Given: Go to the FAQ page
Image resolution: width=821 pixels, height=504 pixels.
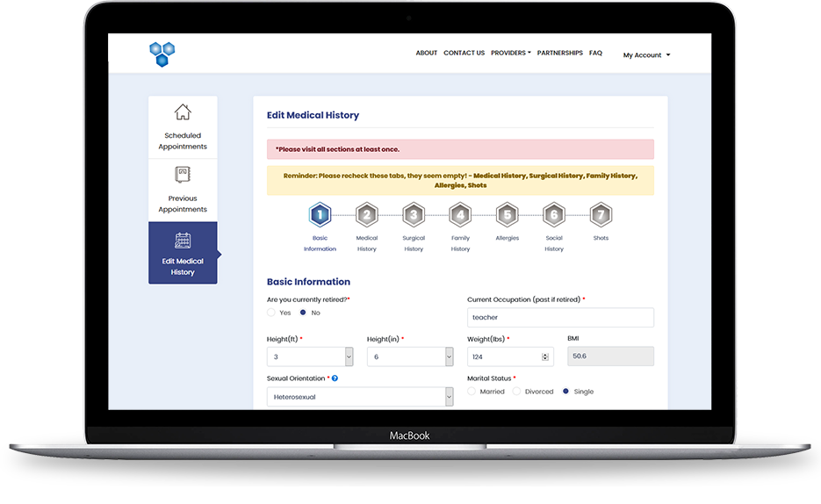Looking at the screenshot, I should point(595,54).
